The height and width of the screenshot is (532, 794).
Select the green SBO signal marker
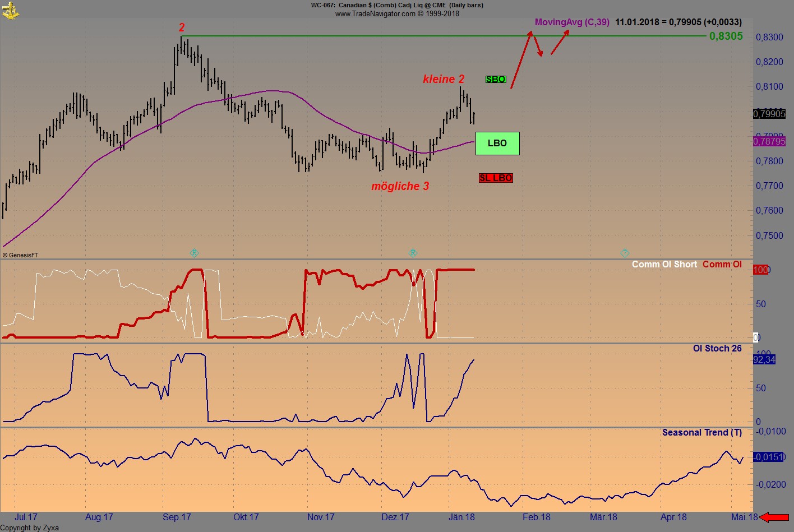496,79
